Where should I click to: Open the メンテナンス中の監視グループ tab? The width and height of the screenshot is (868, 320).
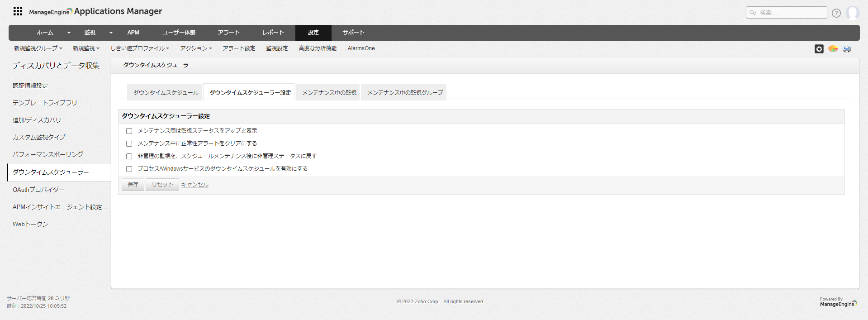[x=405, y=92]
